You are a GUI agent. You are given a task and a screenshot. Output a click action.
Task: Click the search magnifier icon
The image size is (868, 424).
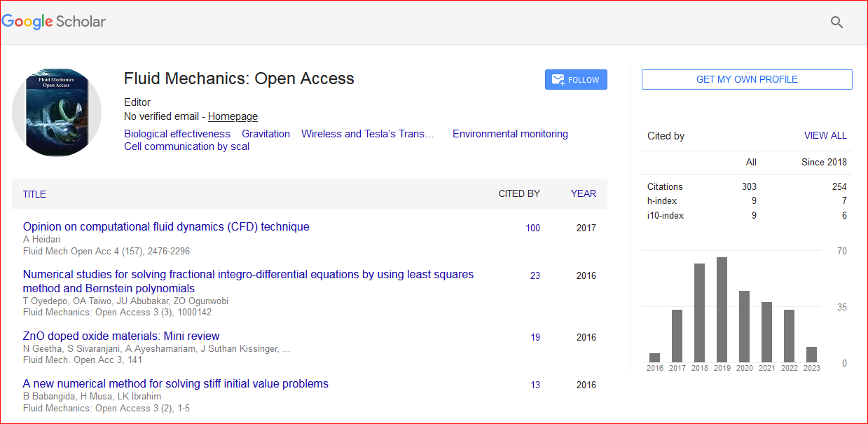(x=836, y=22)
